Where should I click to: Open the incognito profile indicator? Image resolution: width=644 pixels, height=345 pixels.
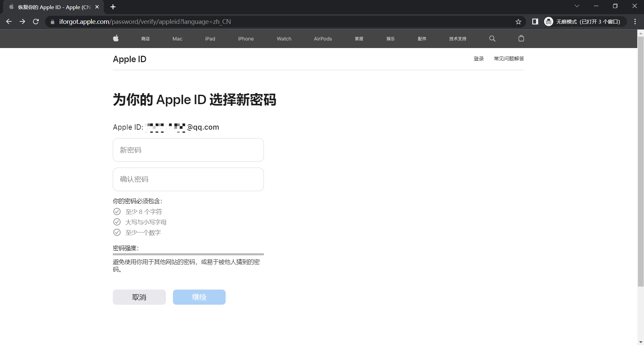click(585, 21)
